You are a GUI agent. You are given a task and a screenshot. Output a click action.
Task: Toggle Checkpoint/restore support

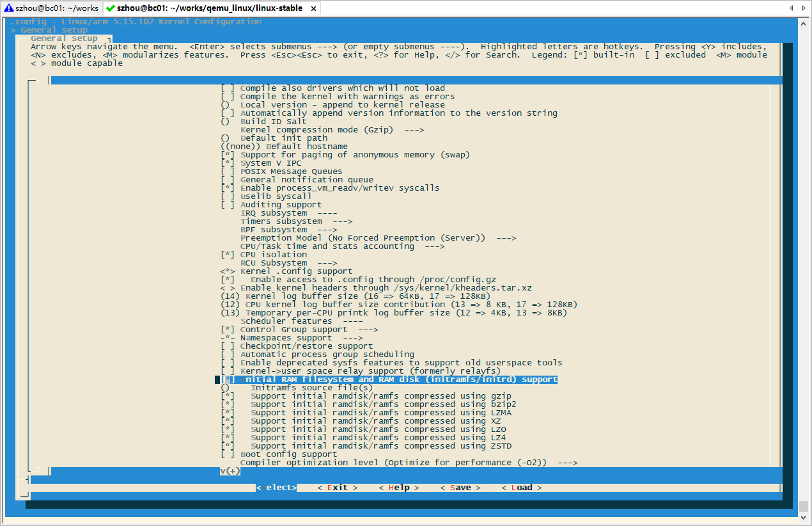click(x=297, y=346)
